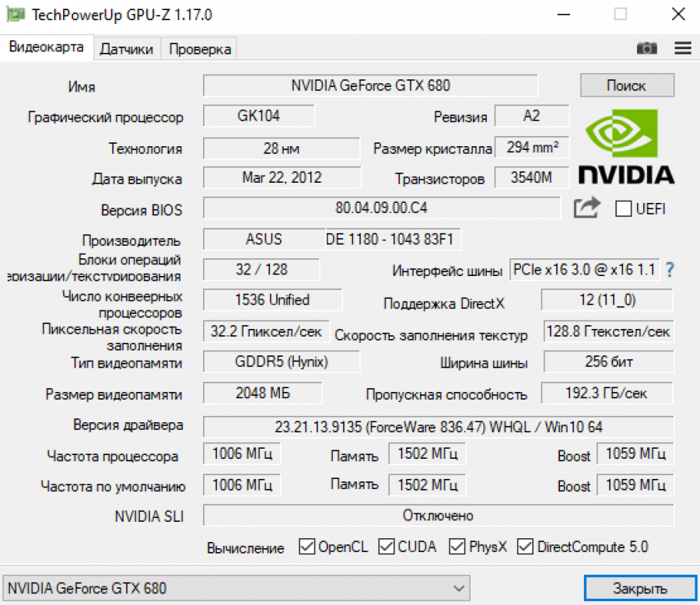The width and height of the screenshot is (700, 605).
Task: Click the GPU name field
Action: pos(371,85)
